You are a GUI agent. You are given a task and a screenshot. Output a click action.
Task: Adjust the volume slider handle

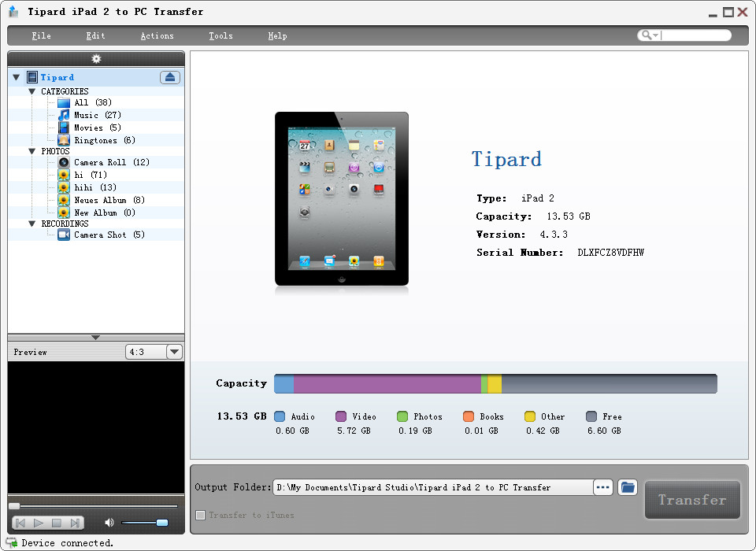[162, 523]
